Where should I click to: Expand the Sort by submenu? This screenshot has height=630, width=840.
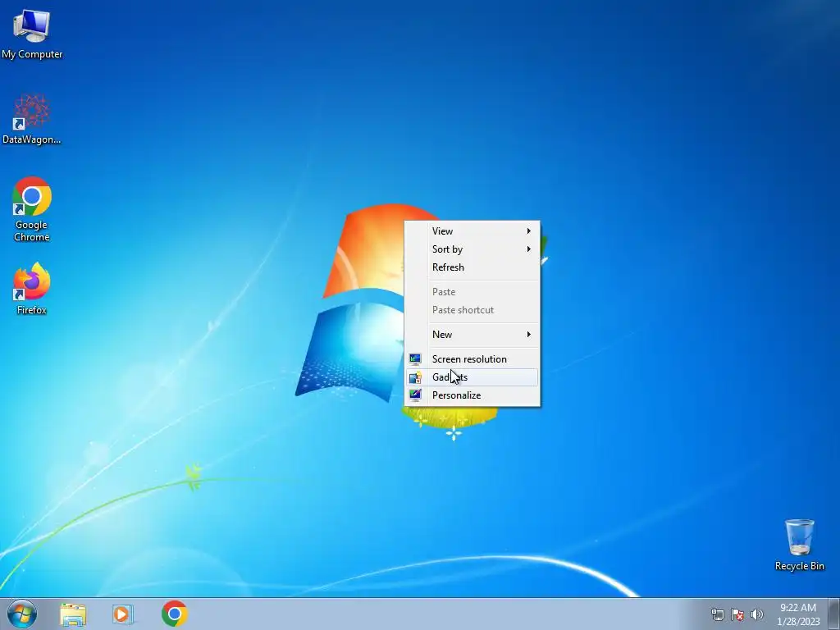472,249
